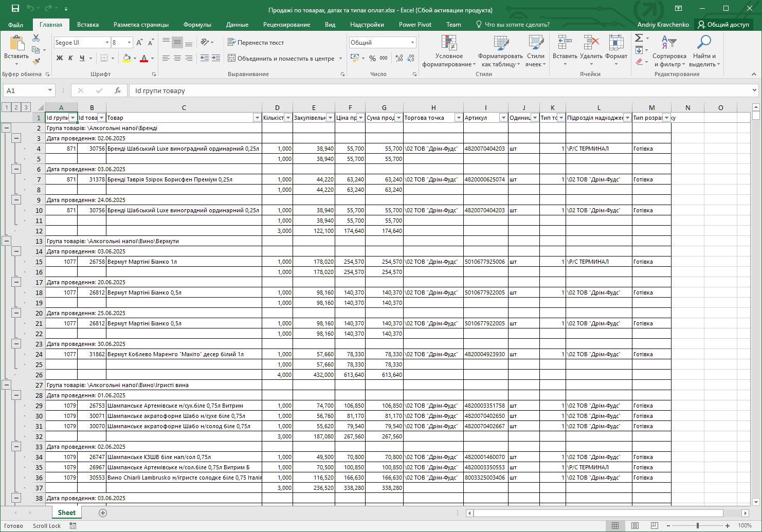Image resolution: width=762 pixels, height=532 pixels.
Task: Open the Общий number format dropdown
Action: tap(412, 43)
